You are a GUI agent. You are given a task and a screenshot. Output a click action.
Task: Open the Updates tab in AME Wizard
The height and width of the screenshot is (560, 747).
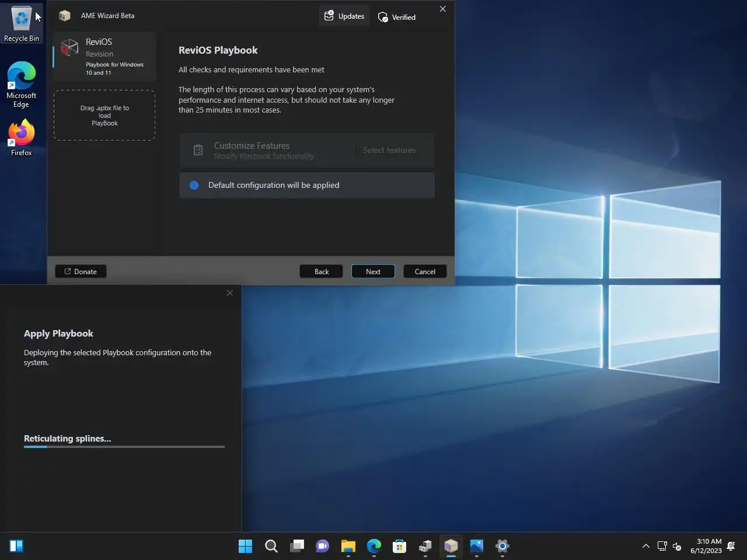point(344,16)
